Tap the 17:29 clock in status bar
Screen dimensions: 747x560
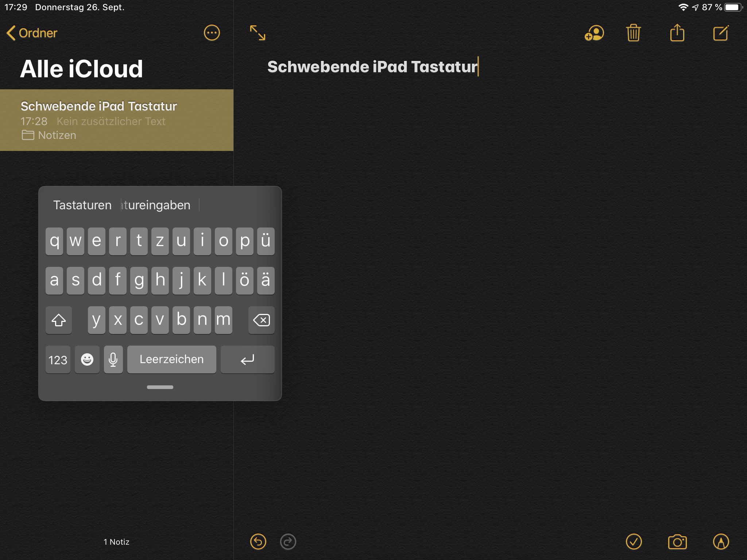(x=16, y=7)
